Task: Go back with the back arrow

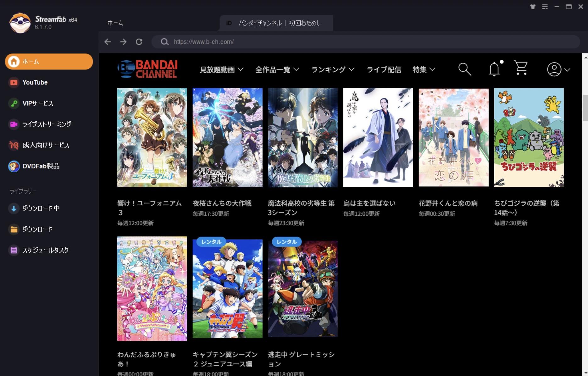Action: point(108,42)
